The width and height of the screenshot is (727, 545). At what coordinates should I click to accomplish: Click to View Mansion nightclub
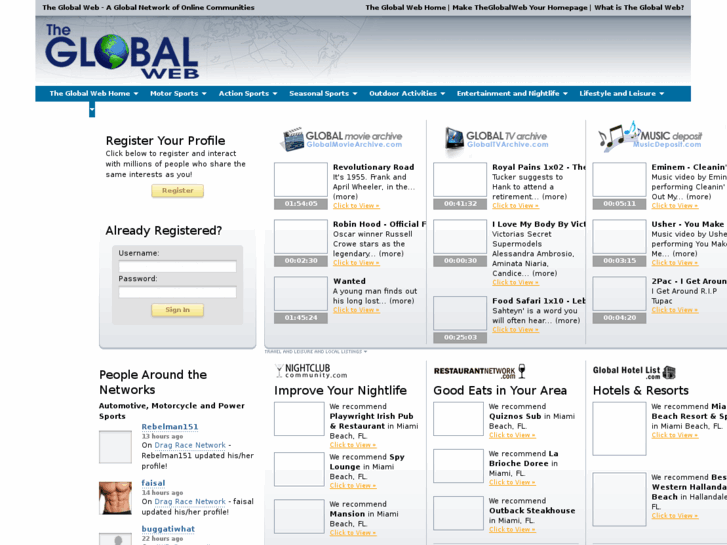tap(353, 533)
